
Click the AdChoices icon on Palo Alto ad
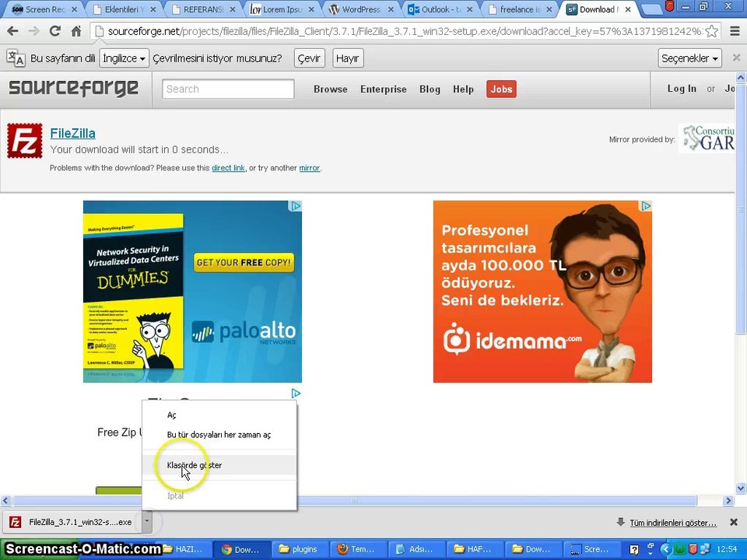tap(296, 205)
